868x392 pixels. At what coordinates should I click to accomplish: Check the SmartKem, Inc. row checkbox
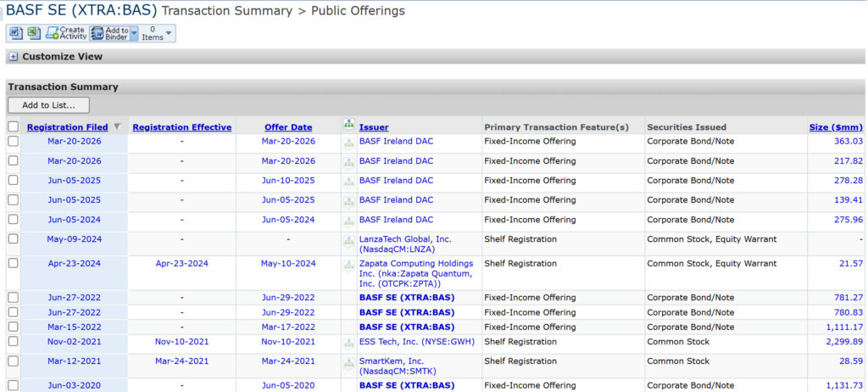(14, 361)
